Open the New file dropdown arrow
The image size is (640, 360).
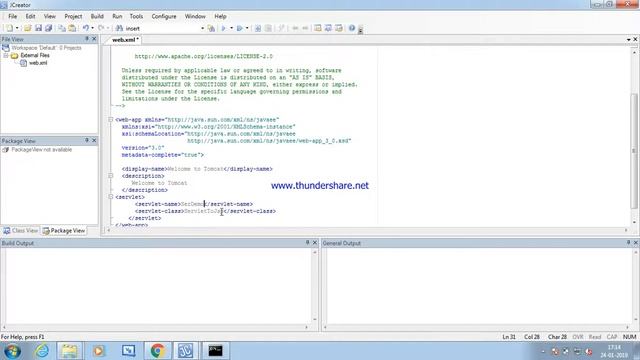tap(17, 28)
